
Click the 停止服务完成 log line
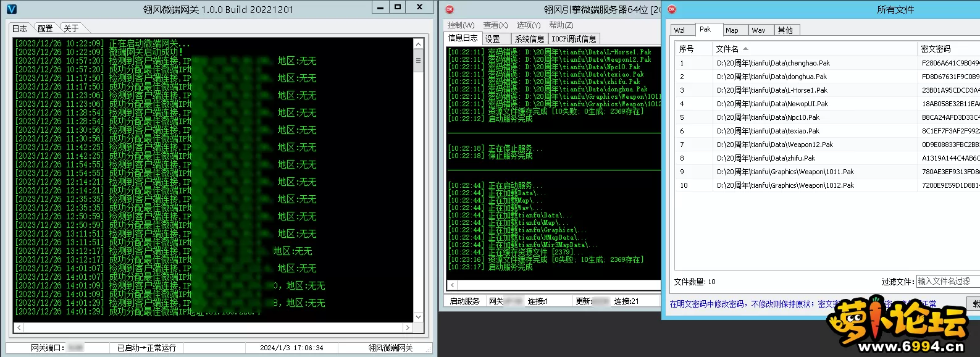[x=490, y=156]
